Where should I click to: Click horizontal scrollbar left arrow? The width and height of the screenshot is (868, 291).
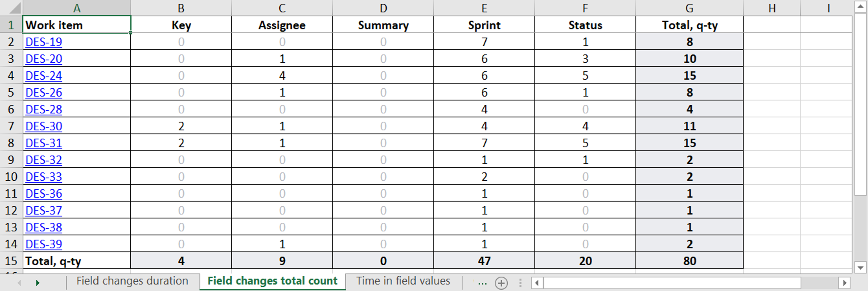tap(537, 283)
